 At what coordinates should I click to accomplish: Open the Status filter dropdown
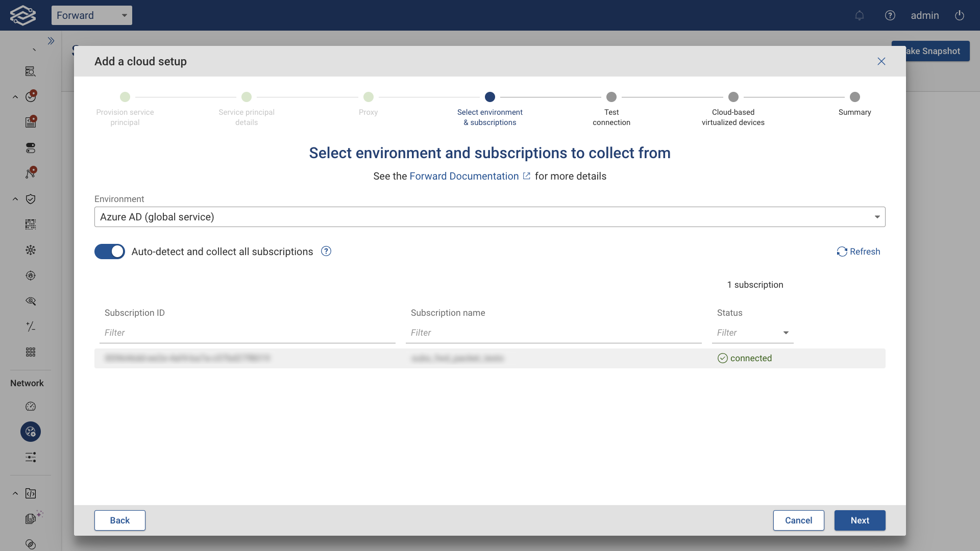pyautogui.click(x=786, y=333)
